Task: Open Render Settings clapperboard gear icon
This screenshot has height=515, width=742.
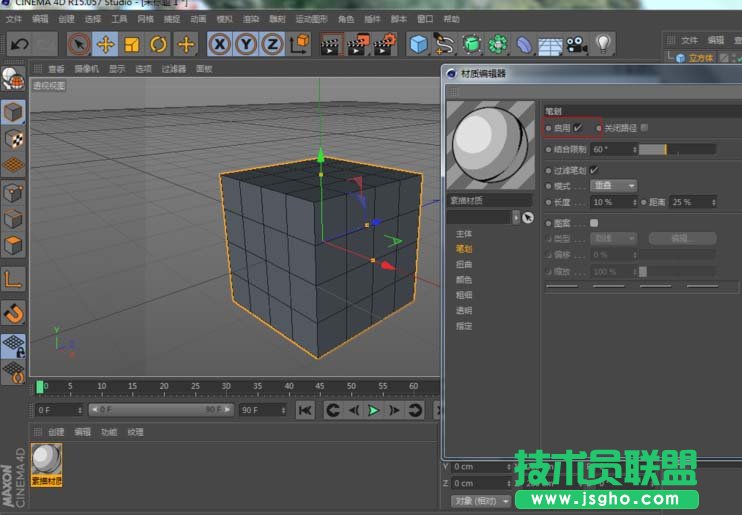Action: [385, 44]
